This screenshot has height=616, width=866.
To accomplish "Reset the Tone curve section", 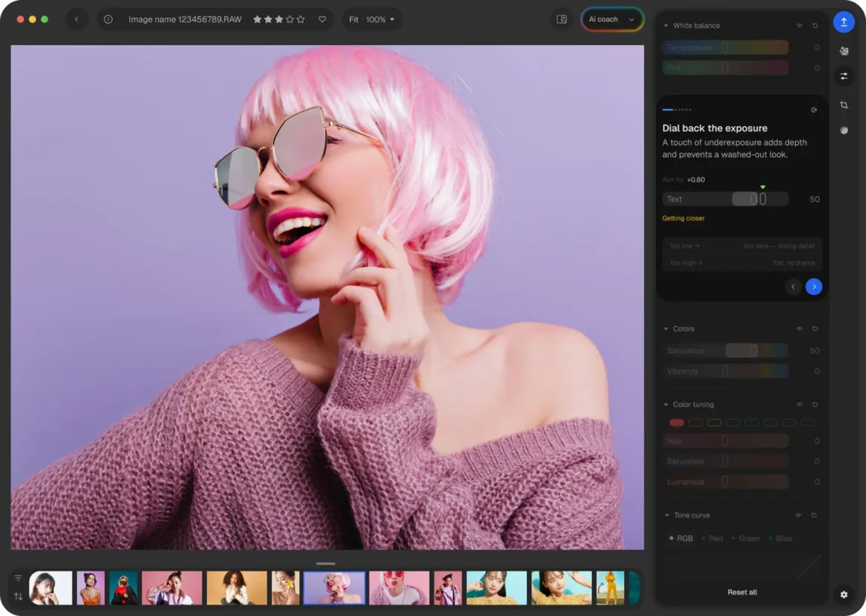I will pos(814,515).
